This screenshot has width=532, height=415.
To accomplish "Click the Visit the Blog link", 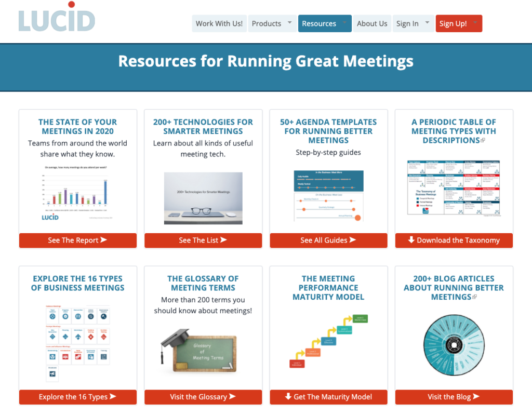I will (x=454, y=397).
